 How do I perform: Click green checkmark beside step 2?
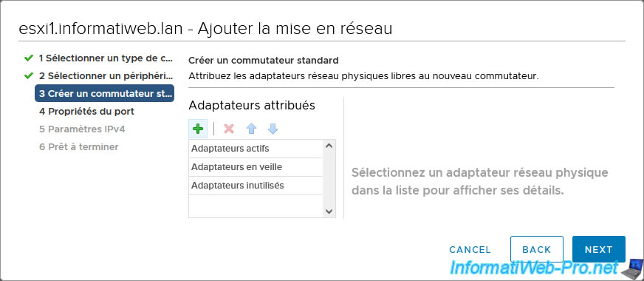(x=28, y=75)
